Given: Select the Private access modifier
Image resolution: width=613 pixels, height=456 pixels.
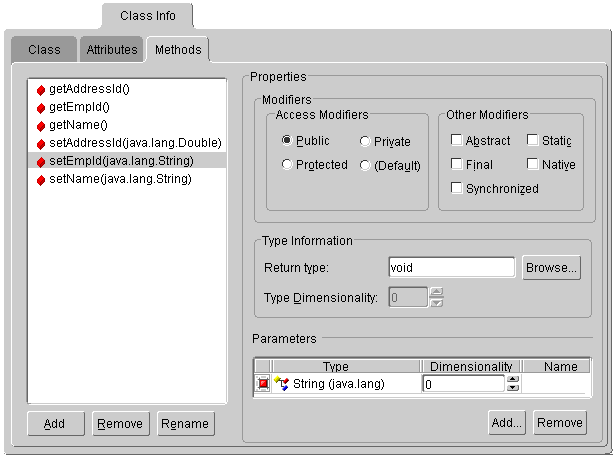Looking at the screenshot, I should coord(365,141).
